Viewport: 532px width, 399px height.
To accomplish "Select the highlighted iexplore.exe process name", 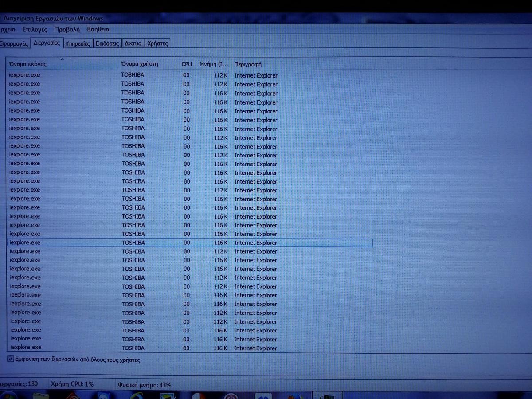I will pyautogui.click(x=25, y=243).
